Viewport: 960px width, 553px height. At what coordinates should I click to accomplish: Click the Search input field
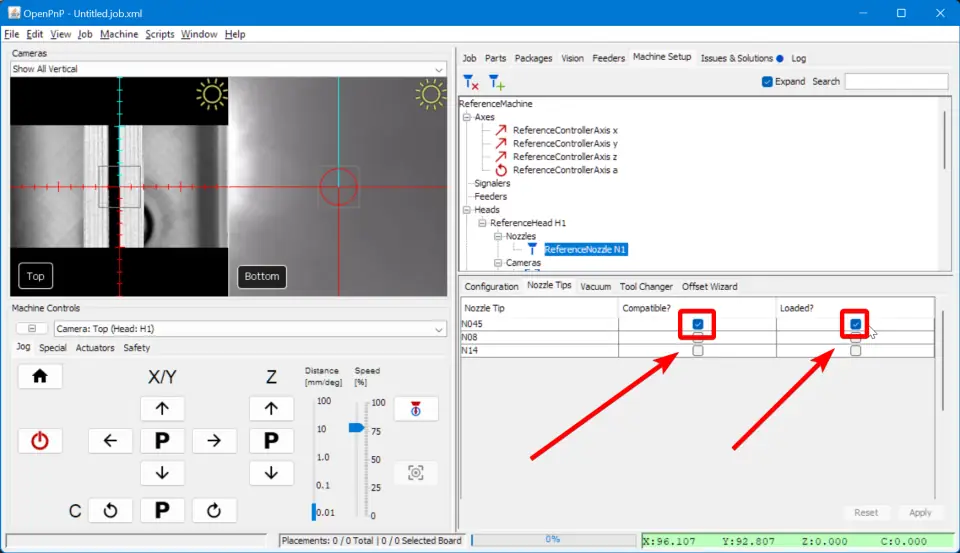pyautogui.click(x=896, y=81)
